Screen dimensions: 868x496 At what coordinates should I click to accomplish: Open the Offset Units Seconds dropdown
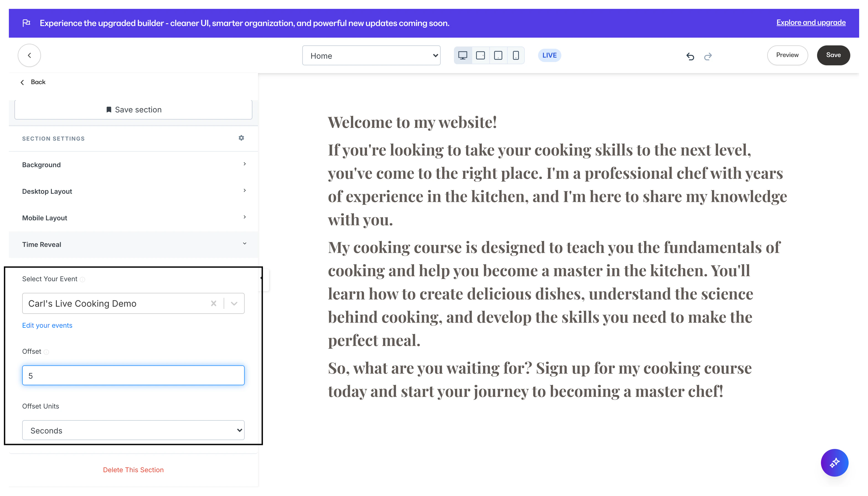tap(133, 430)
